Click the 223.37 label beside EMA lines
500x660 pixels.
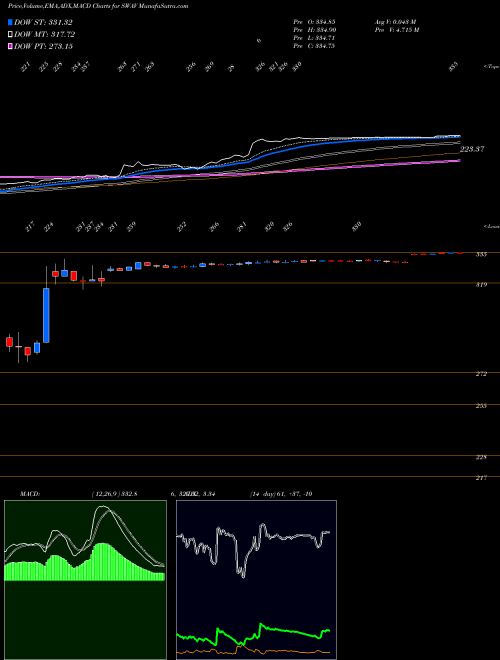coord(472,149)
